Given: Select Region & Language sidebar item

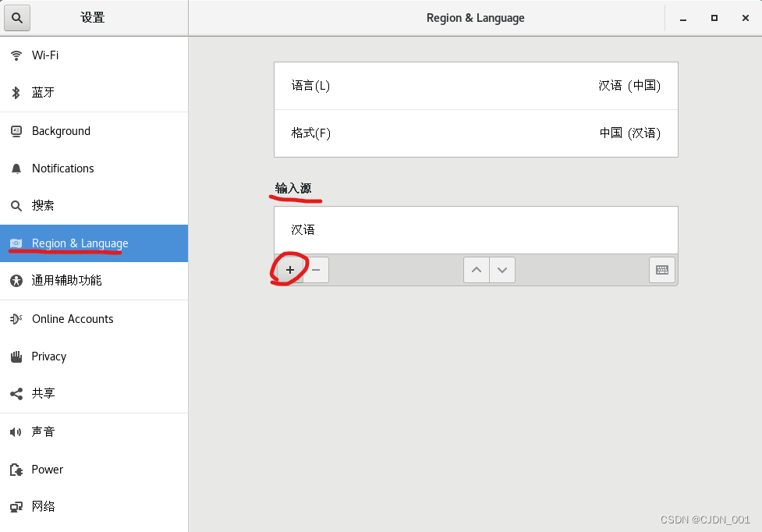Looking at the screenshot, I should pyautogui.click(x=94, y=243).
